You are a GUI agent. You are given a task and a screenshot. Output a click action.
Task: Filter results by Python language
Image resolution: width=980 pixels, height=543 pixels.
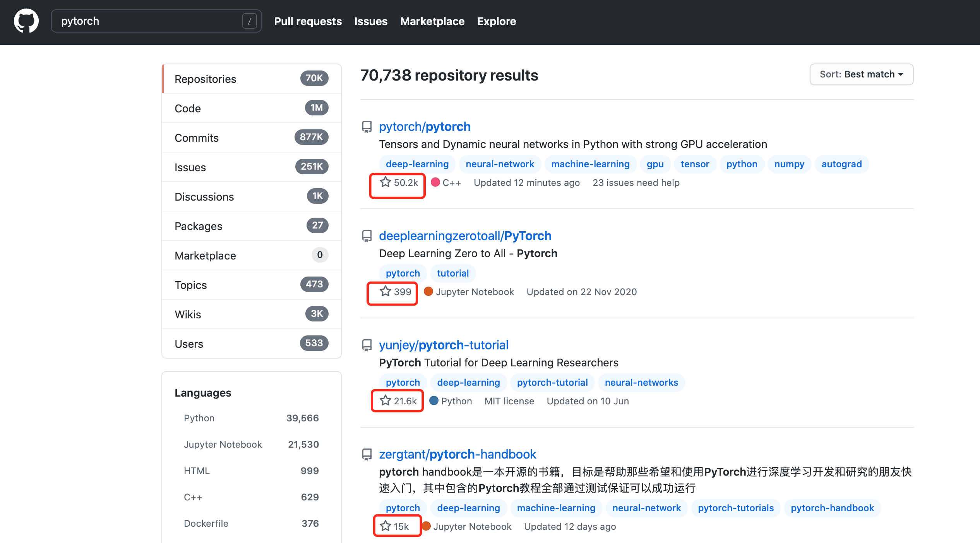coord(252,418)
